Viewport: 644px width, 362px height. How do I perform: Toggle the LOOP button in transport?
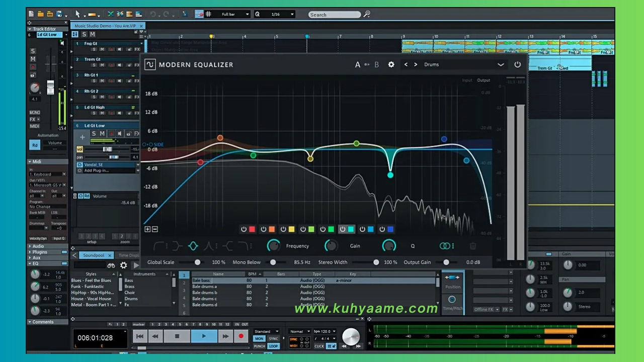273,346
